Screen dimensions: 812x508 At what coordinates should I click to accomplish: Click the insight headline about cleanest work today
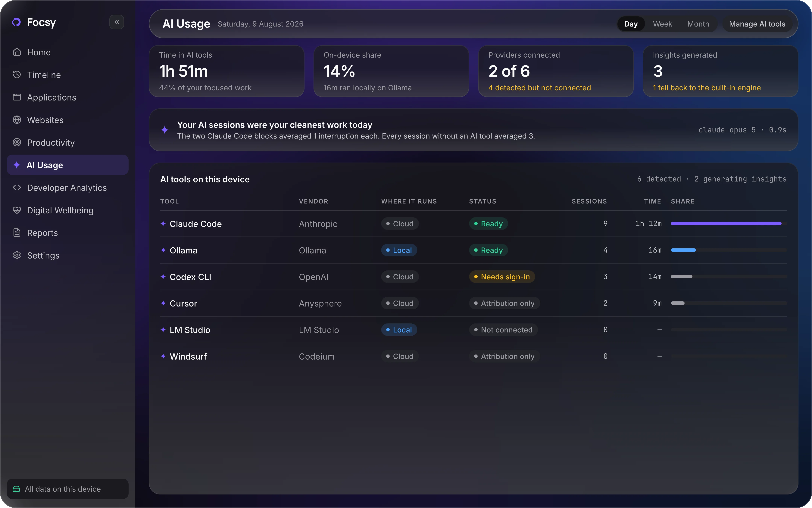click(x=274, y=125)
